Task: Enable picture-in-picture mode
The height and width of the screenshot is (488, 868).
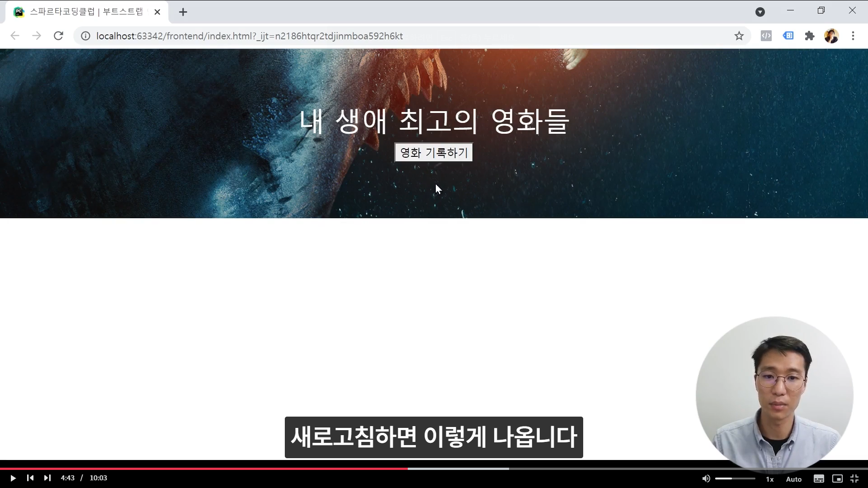Action: point(837,479)
